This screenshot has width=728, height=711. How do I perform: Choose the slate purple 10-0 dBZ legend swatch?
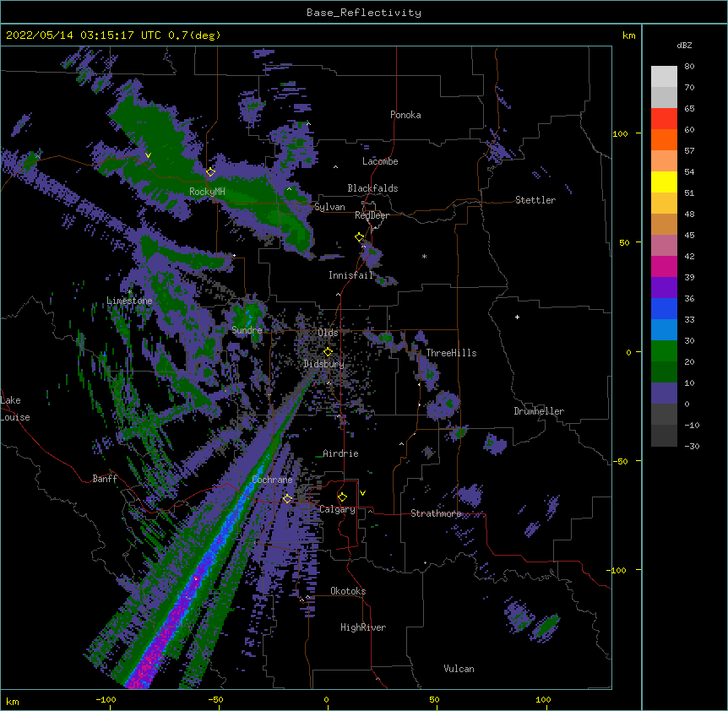tap(664, 393)
